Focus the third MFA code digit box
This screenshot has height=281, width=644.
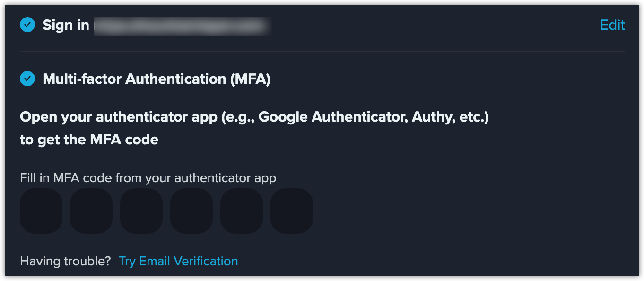coord(141,211)
